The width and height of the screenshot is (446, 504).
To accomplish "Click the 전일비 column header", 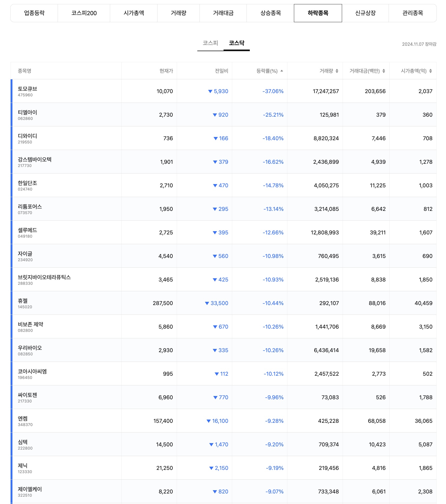I will click(222, 71).
